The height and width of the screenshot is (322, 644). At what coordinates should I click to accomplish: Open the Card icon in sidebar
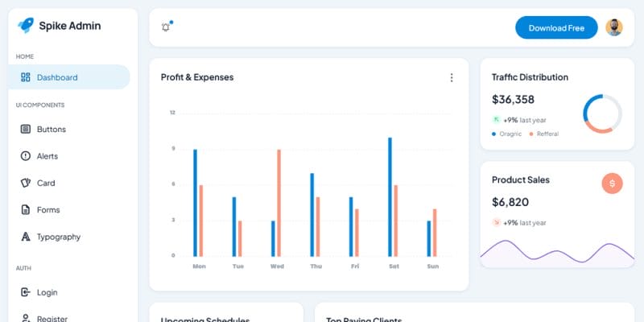pyautogui.click(x=26, y=183)
